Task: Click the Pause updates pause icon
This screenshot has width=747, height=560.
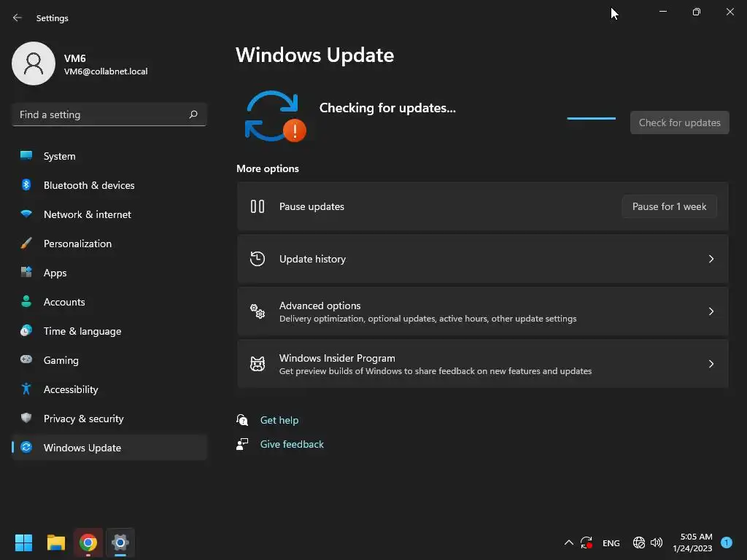Action: point(258,206)
